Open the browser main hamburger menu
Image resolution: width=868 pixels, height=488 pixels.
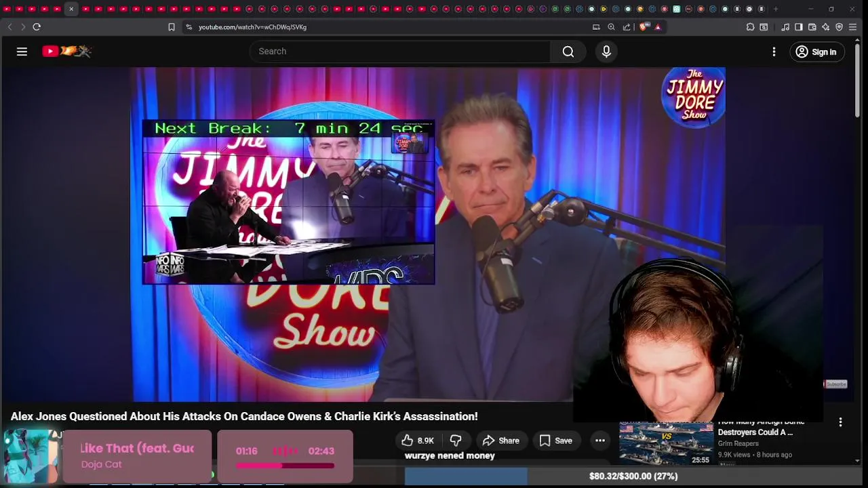(853, 27)
